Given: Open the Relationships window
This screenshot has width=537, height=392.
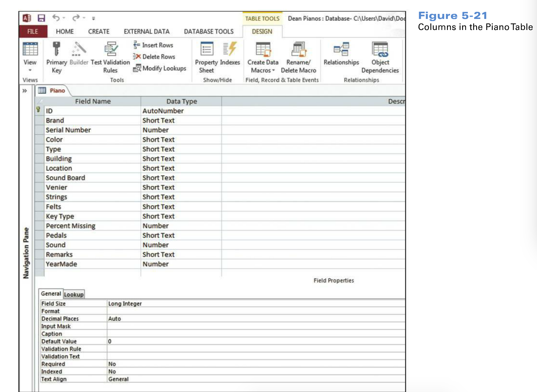Looking at the screenshot, I should point(341,54).
